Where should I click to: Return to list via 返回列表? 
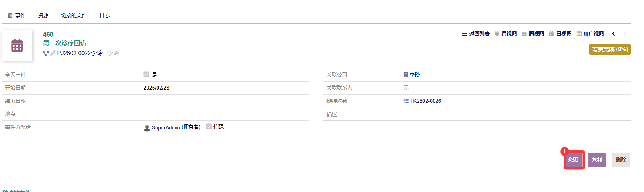coord(475,34)
